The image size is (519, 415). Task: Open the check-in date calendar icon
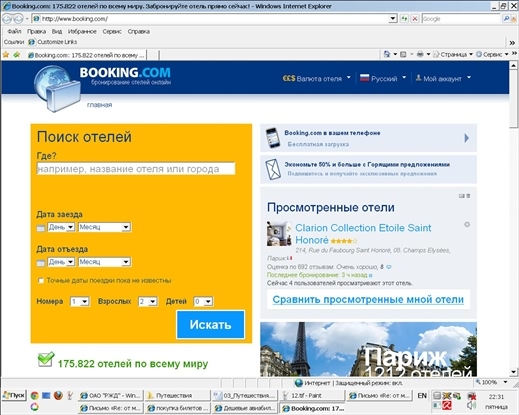[41, 228]
